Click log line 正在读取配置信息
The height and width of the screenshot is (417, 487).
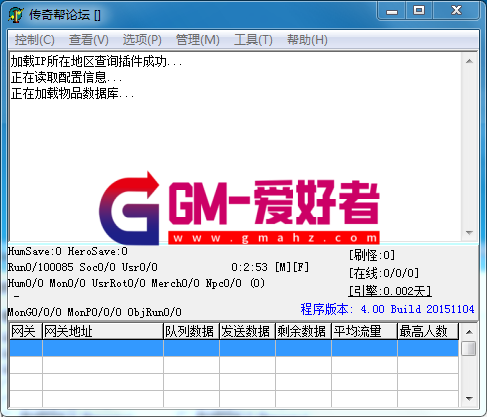pos(66,77)
